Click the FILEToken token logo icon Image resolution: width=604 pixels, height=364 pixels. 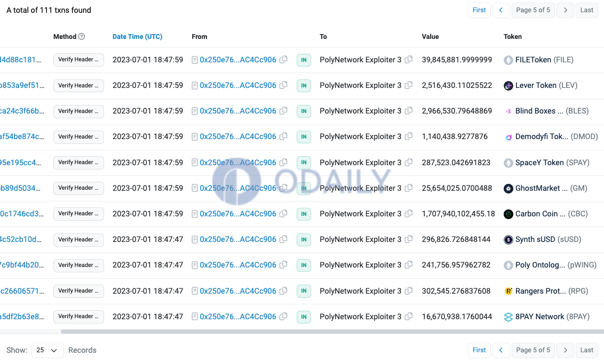point(508,60)
